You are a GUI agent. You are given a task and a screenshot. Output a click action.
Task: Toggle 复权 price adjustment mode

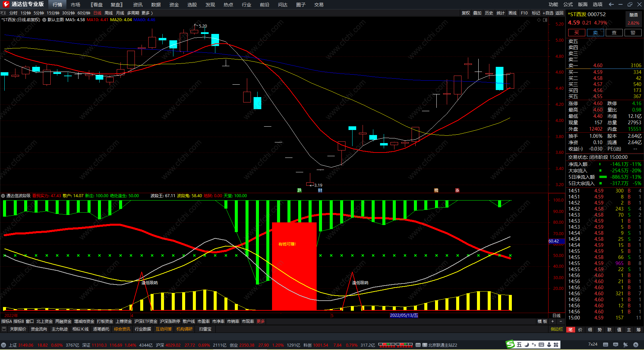point(466,13)
